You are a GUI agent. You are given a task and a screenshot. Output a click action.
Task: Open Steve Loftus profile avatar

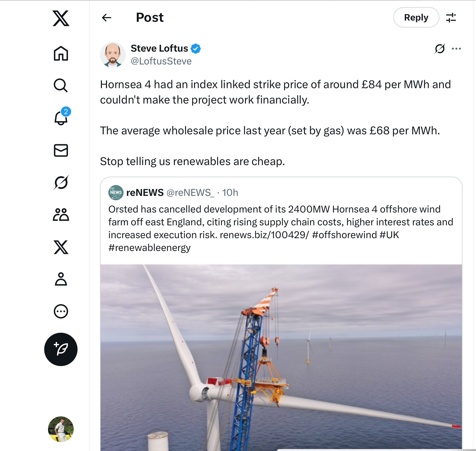point(113,55)
